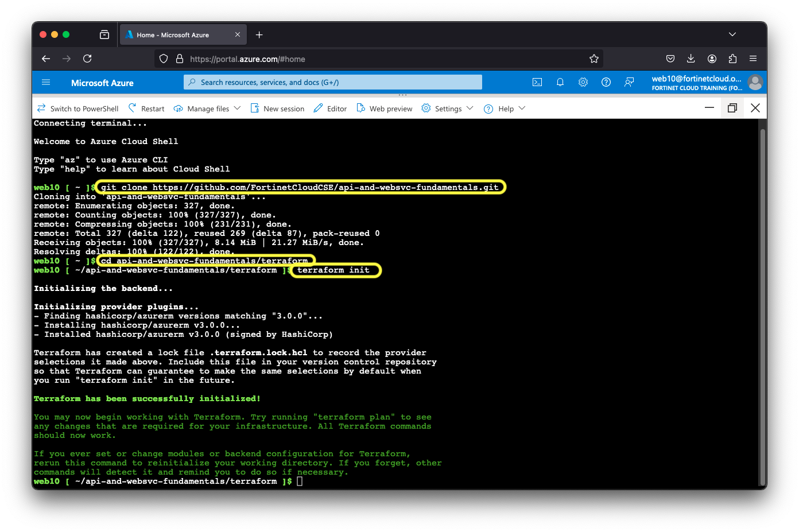
Task: Open the Cloud Shell Editor
Action: tap(330, 108)
